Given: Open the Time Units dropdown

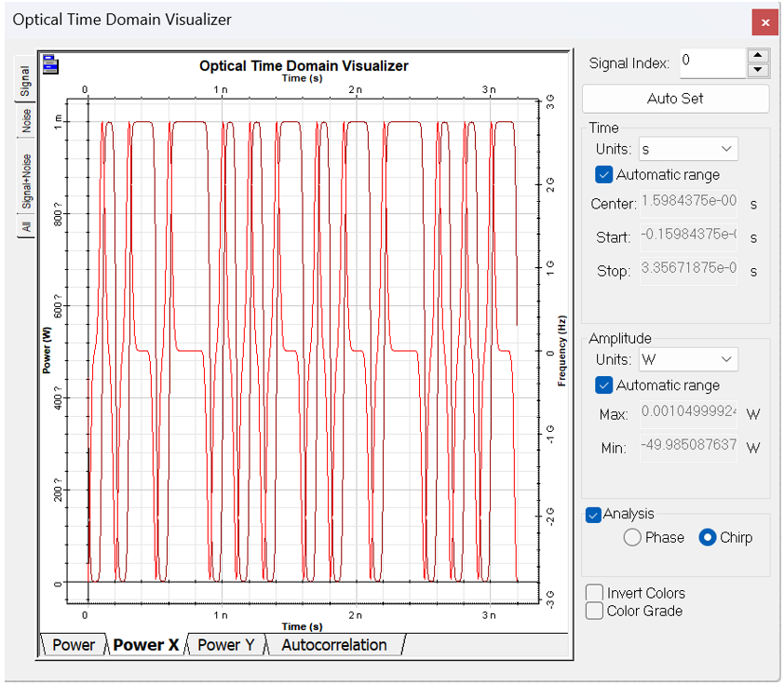Looking at the screenshot, I should tap(688, 149).
